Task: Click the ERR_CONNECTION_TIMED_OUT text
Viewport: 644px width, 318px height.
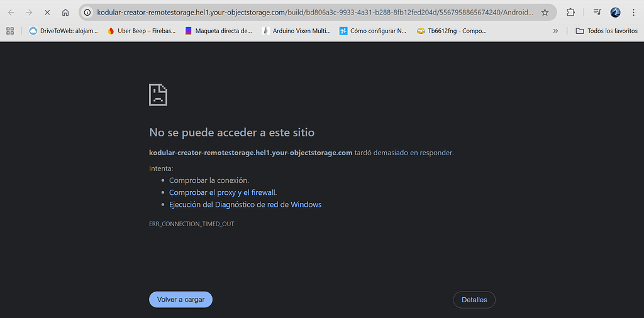Action: point(191,224)
